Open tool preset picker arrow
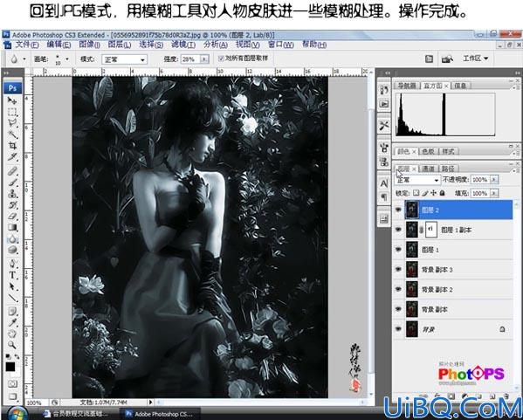The height and width of the screenshot is (420, 523). click(x=24, y=59)
